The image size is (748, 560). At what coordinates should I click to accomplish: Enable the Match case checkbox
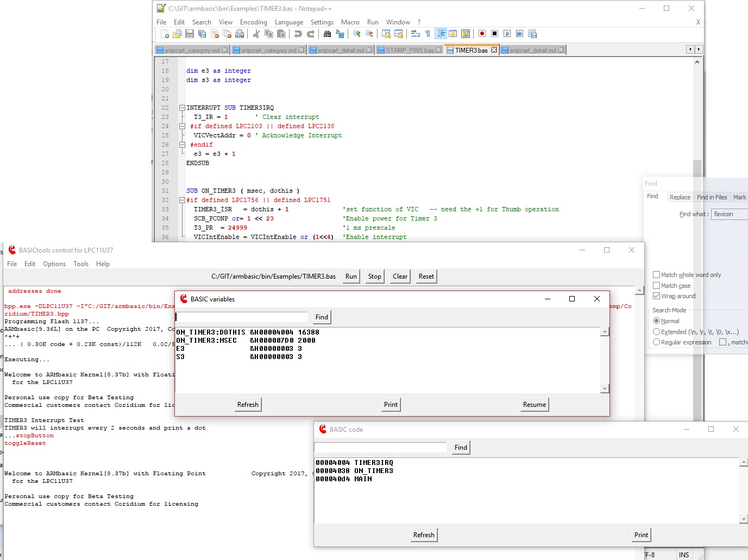click(x=657, y=285)
